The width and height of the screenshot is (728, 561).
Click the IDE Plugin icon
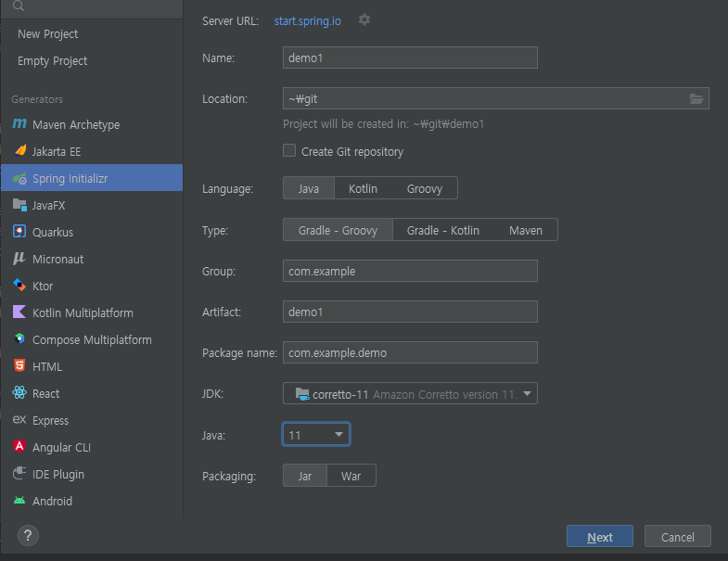[x=19, y=473]
